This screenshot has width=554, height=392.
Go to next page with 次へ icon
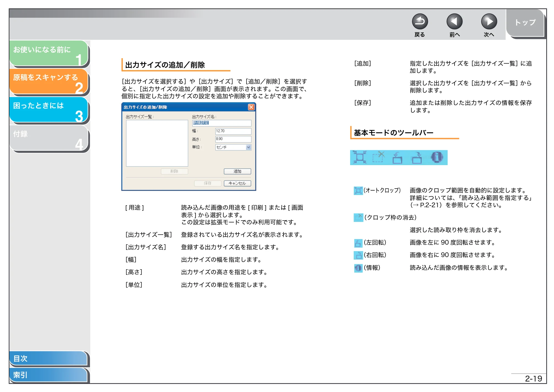489,21
